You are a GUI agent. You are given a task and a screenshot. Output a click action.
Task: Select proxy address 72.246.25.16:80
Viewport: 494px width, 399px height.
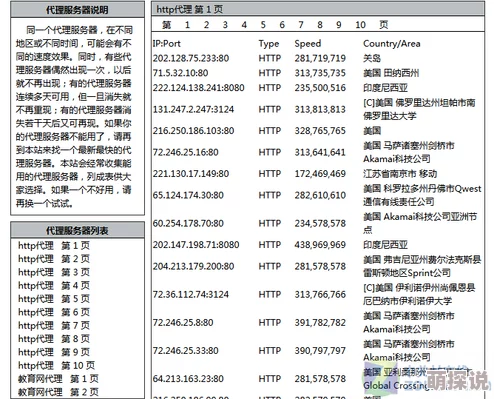coord(186,153)
